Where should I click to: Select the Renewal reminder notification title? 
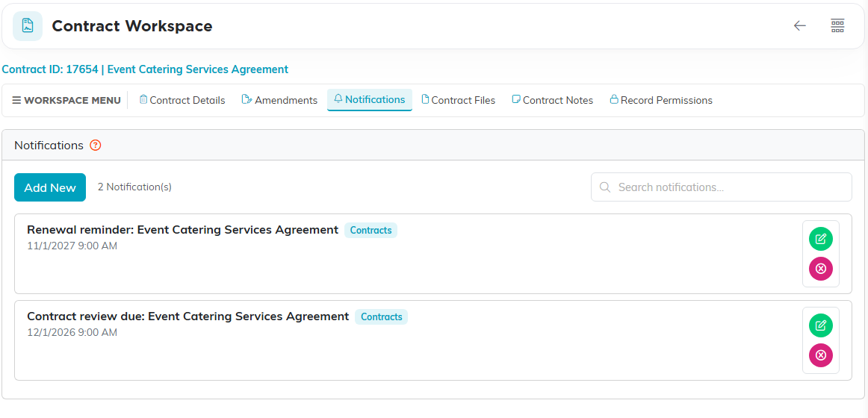pyautogui.click(x=183, y=229)
